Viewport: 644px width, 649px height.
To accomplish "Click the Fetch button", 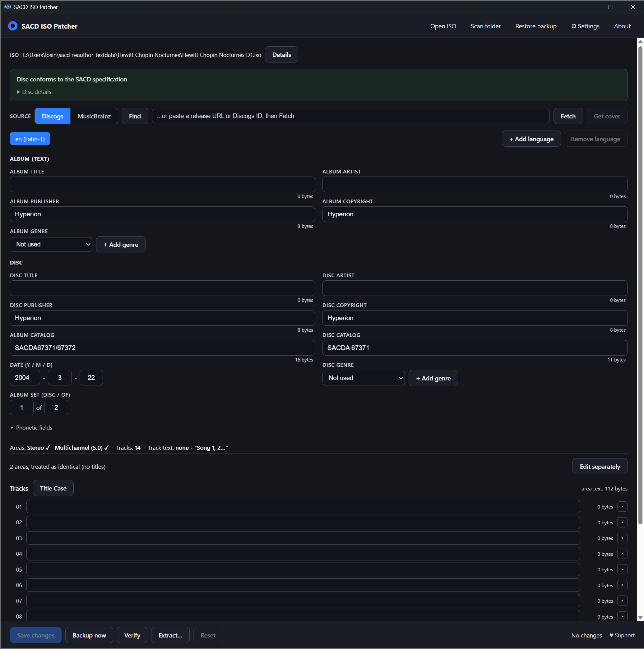I will (x=568, y=116).
